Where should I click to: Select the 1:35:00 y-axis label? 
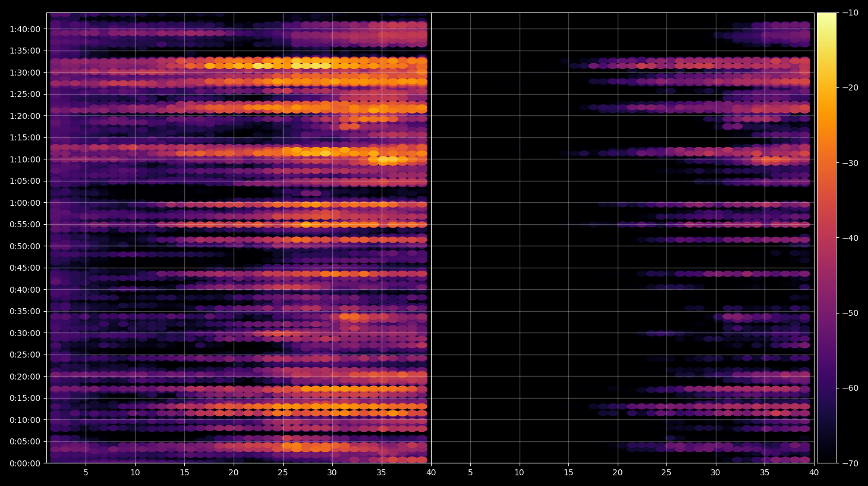[25, 51]
